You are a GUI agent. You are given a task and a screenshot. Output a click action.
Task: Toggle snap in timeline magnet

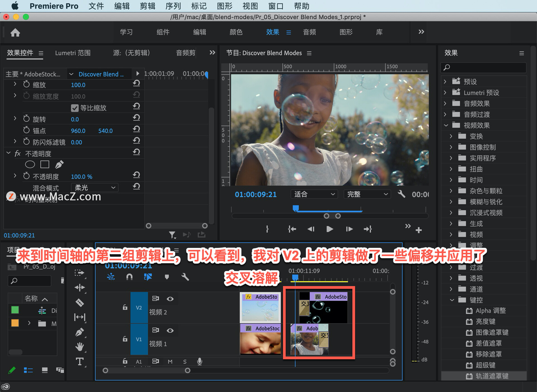(x=129, y=277)
